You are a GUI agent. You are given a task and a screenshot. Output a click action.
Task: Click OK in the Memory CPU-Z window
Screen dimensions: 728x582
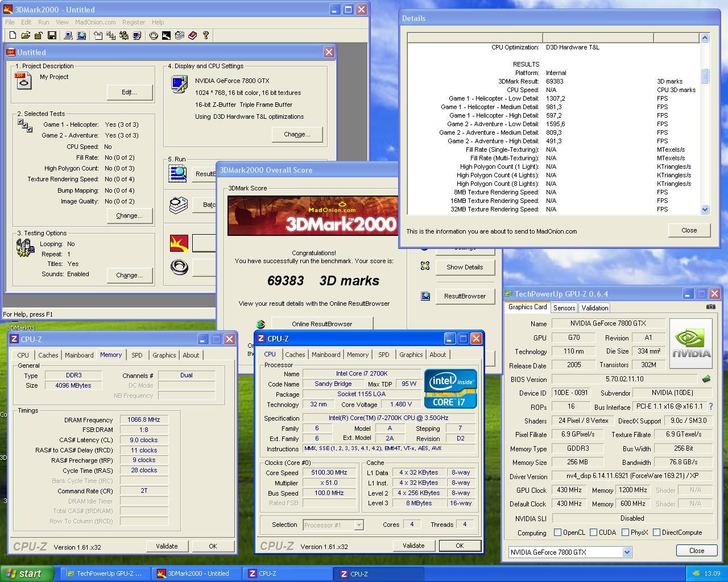(x=213, y=546)
